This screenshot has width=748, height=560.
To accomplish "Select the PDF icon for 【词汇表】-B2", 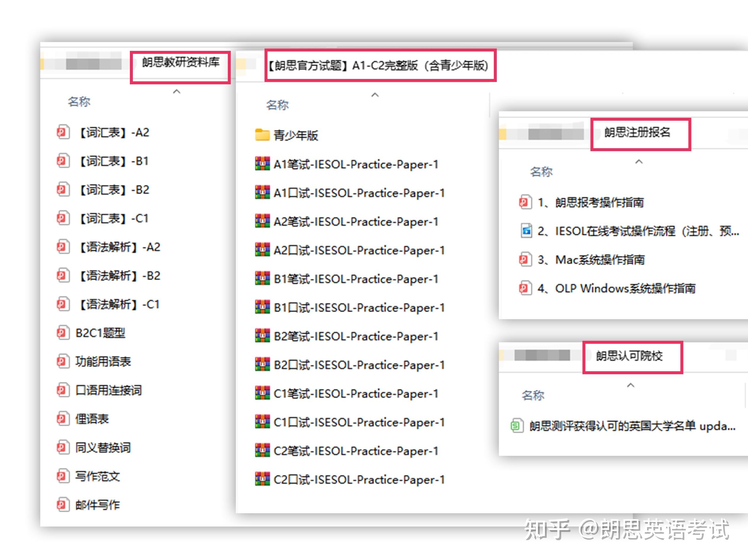I will pos(63,189).
